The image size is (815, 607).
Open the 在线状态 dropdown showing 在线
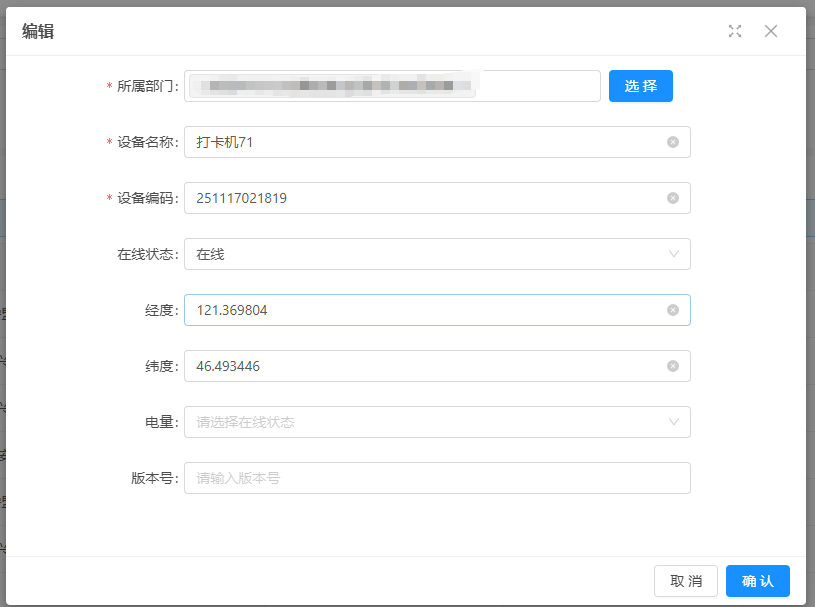437,254
